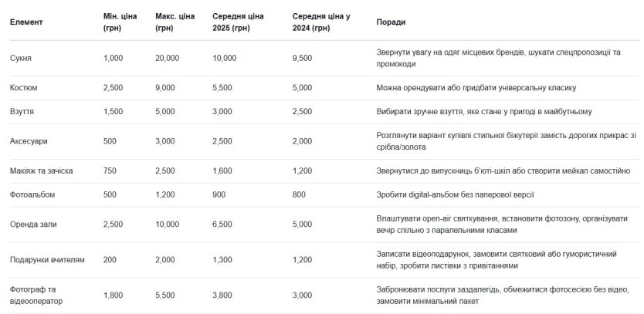Select the Фотоальбом row label
644x314 pixels.
[x=32, y=194]
